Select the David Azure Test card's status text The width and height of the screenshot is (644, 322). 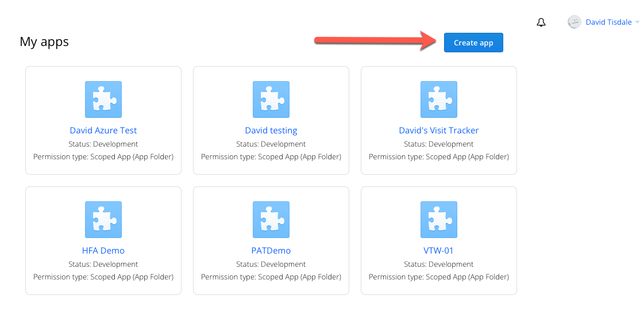click(x=103, y=144)
